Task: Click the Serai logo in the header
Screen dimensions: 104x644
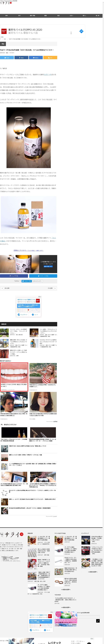Action: 6,3
